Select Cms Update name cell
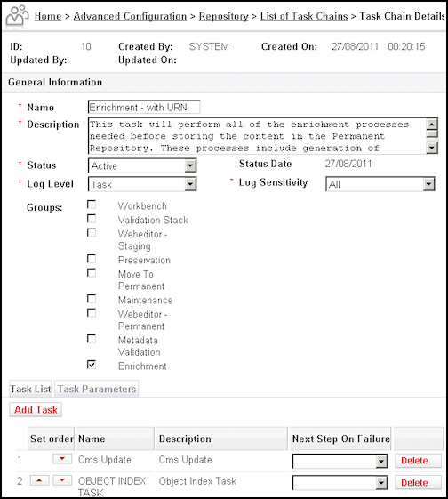The width and height of the screenshot is (448, 499). pyautogui.click(x=105, y=460)
